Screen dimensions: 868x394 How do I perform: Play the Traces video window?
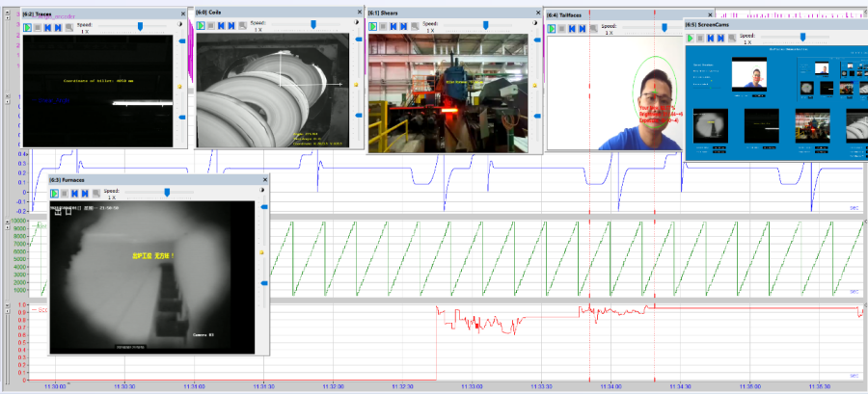click(x=27, y=28)
